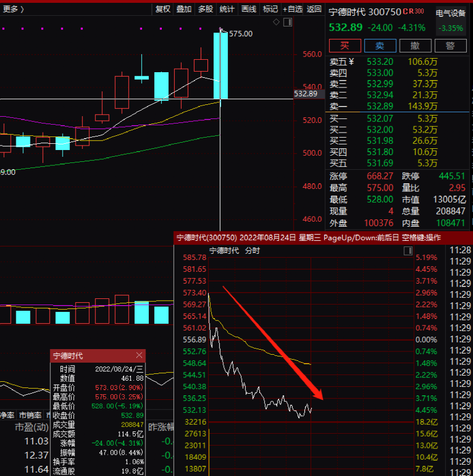Click the 总量 value 208847
Viewport: 473px width, 476px height.
[x=450, y=211]
